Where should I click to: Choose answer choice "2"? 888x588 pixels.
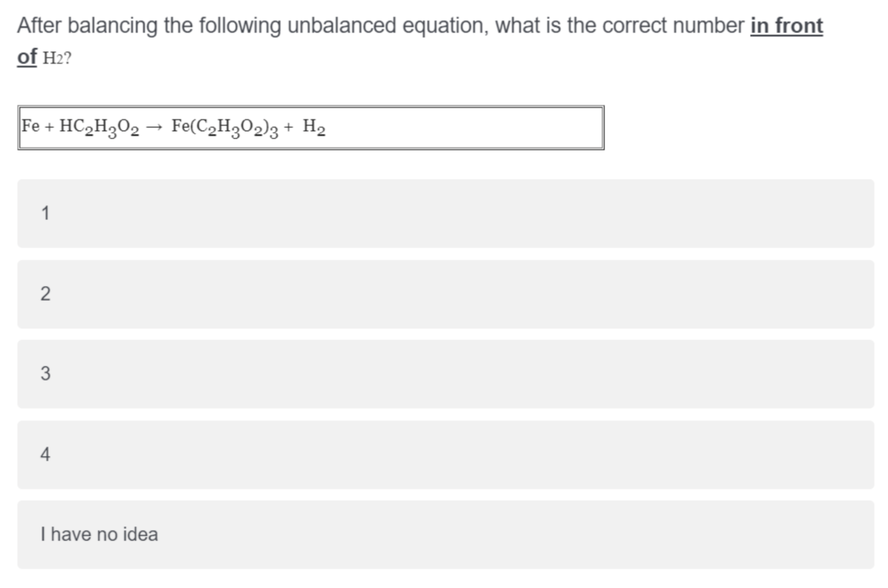[445, 294]
